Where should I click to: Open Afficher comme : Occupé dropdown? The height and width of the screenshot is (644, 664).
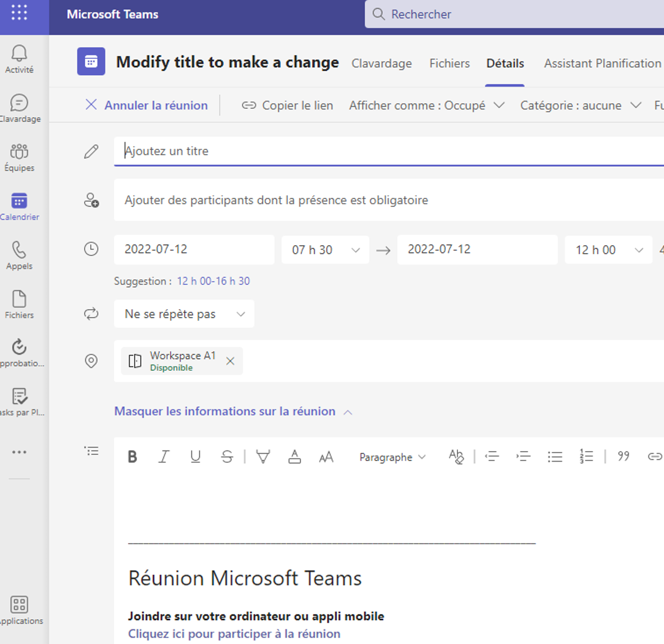click(427, 105)
